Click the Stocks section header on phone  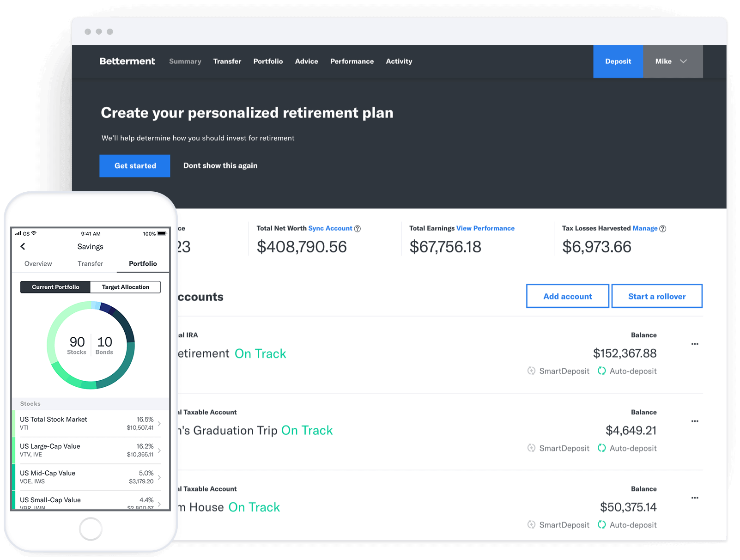pos(91,404)
